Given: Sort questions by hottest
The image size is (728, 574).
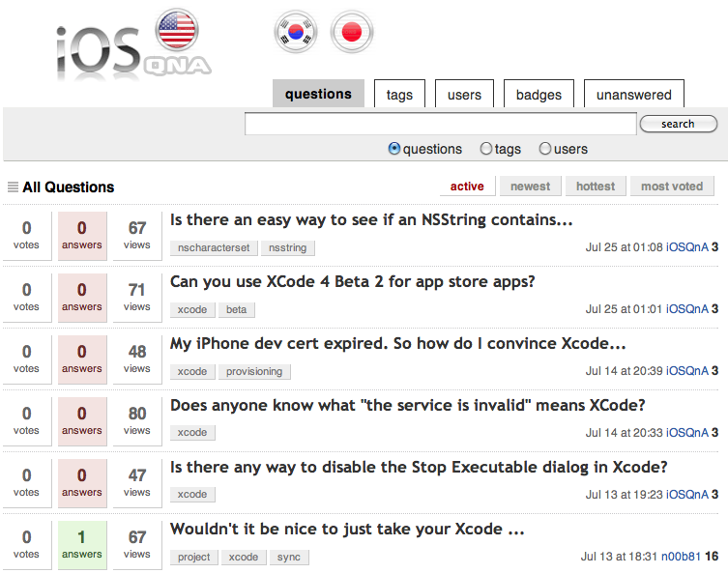Looking at the screenshot, I should pos(596,187).
